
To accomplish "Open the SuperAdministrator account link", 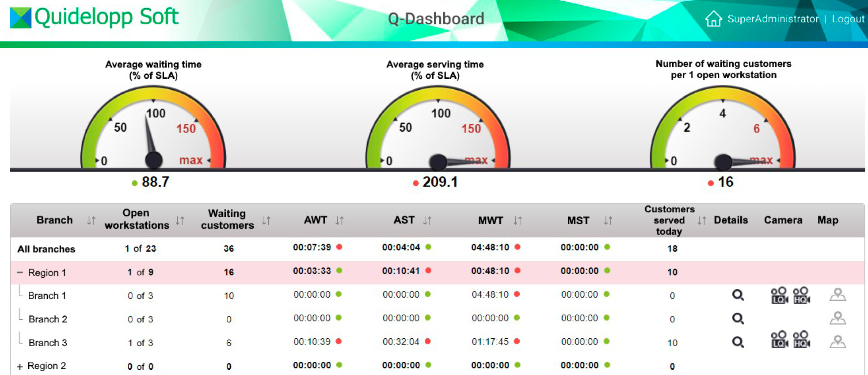I will click(x=773, y=19).
